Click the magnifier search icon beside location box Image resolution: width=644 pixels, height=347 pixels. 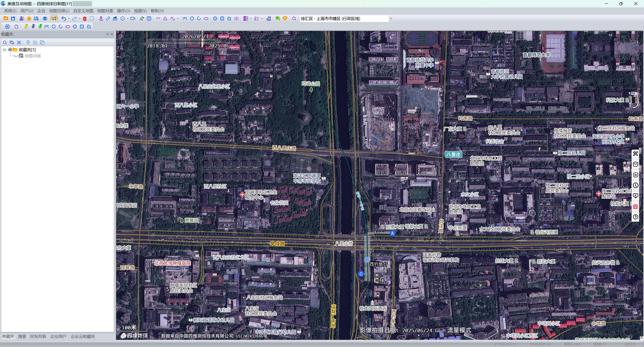tap(294, 19)
